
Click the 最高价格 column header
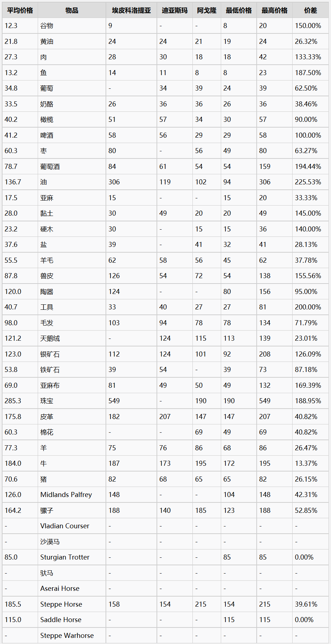[x=275, y=10]
